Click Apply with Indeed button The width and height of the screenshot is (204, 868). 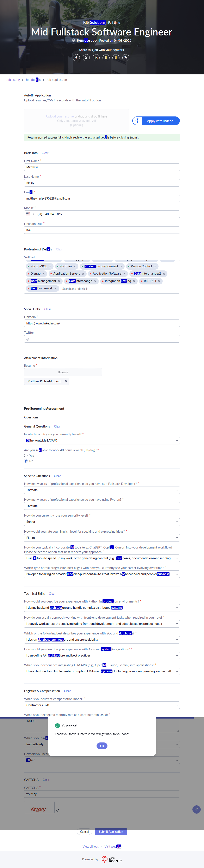156,121
